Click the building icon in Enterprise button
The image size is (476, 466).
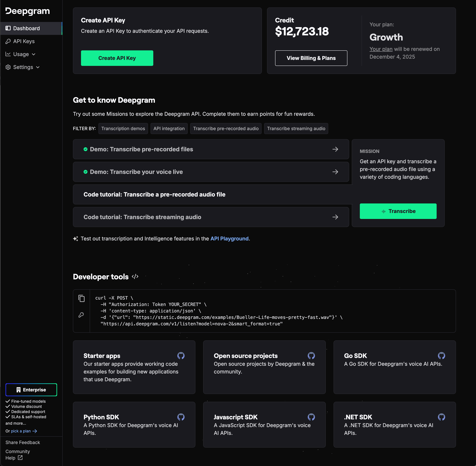coord(19,390)
